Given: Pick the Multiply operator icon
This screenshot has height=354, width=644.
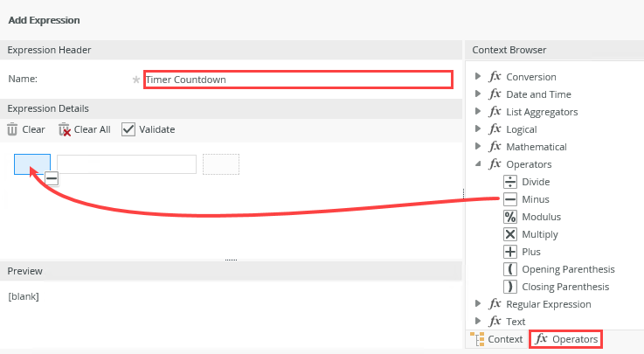Looking at the screenshot, I should 510,234.
